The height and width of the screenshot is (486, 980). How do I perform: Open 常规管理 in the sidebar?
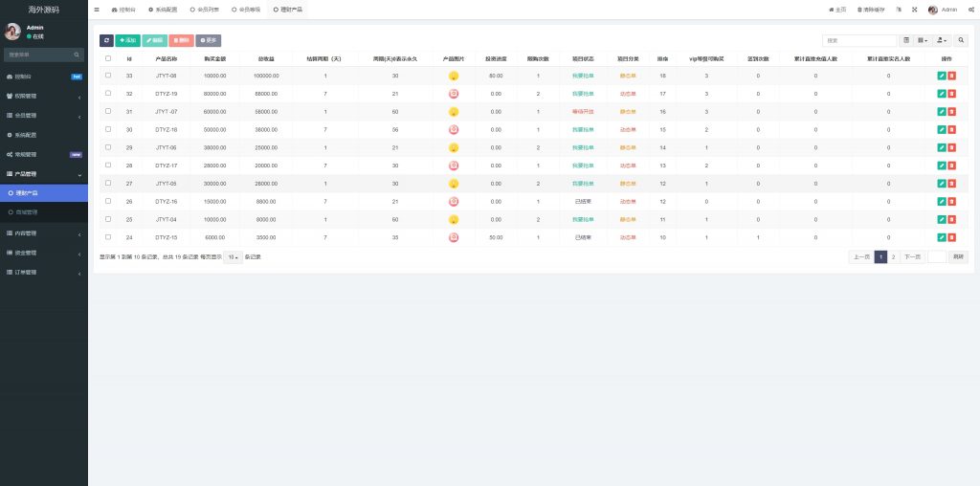click(x=44, y=154)
